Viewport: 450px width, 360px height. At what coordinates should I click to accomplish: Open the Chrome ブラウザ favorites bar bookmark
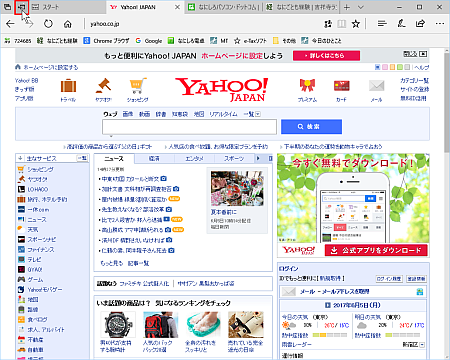tap(106, 41)
